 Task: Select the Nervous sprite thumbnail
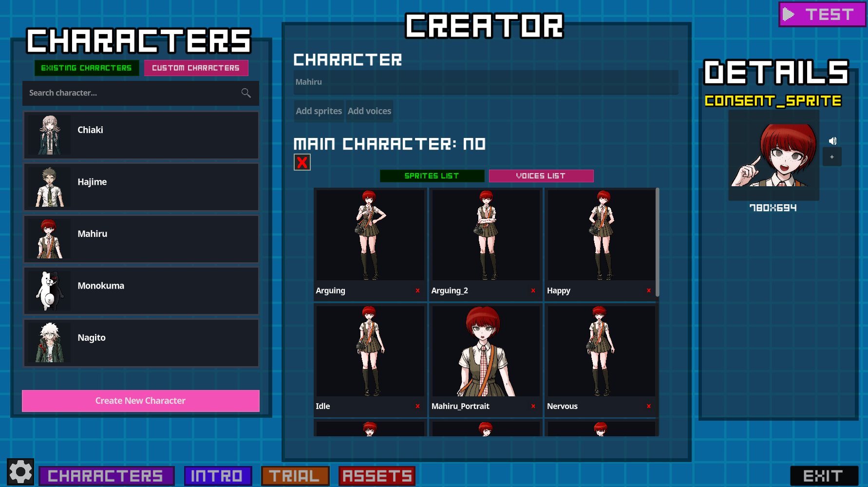601,351
